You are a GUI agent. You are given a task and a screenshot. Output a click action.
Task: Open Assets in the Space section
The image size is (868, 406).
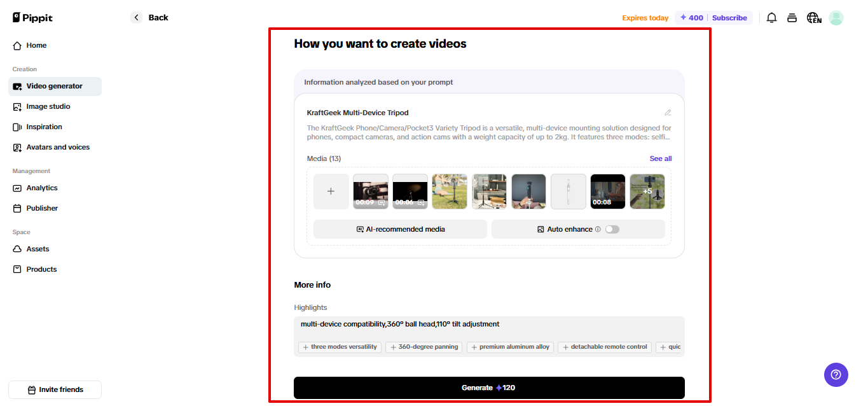[39, 249]
